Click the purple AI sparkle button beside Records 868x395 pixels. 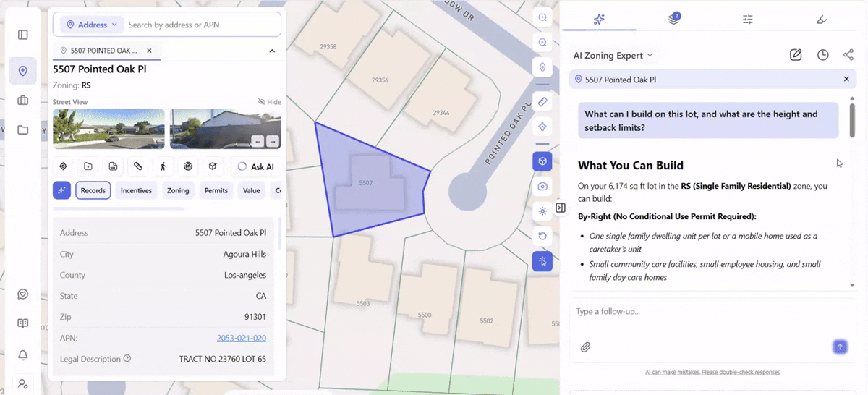point(61,190)
